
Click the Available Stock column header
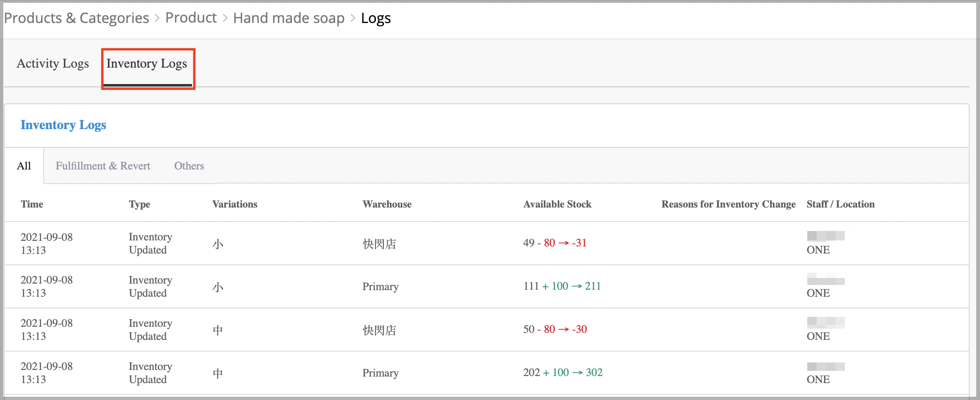coord(557,204)
